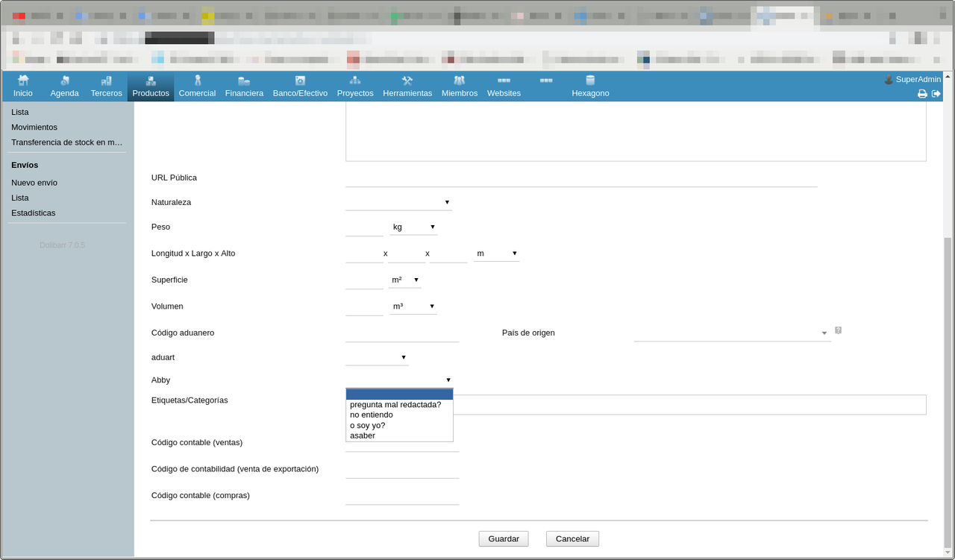The image size is (955, 560).
Task: Focus the Peso value field
Action: [364, 227]
